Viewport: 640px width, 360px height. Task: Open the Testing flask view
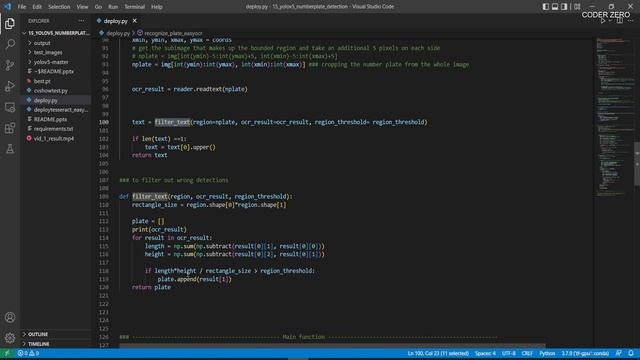(x=10, y=149)
